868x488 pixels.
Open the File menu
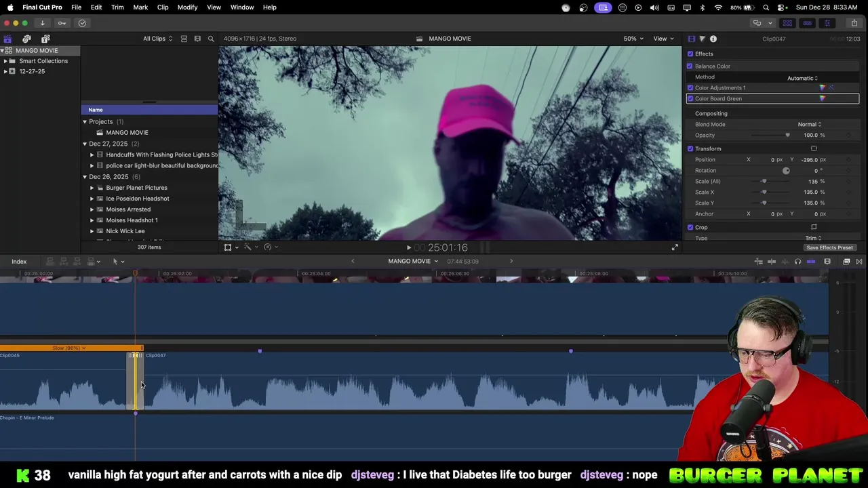[x=76, y=7]
